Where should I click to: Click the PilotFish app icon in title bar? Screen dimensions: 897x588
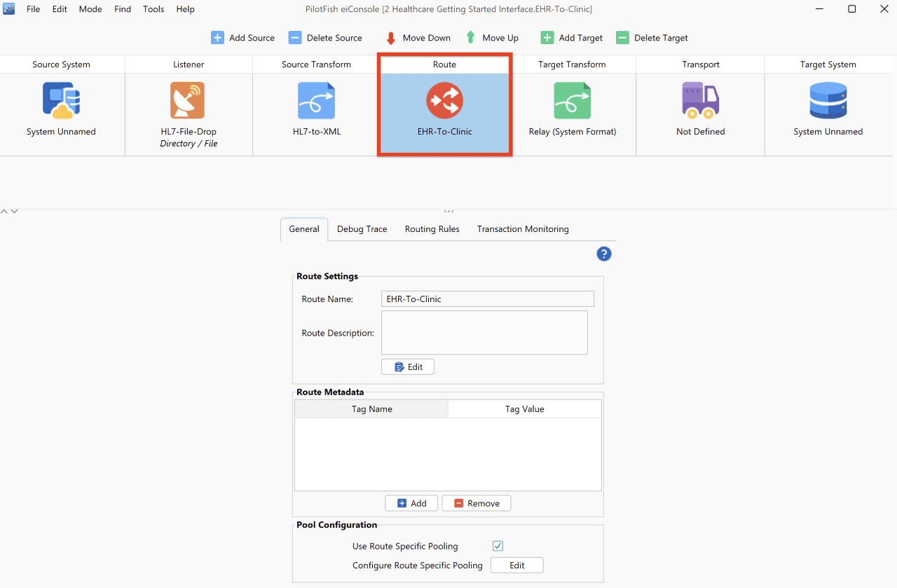tap(9, 9)
